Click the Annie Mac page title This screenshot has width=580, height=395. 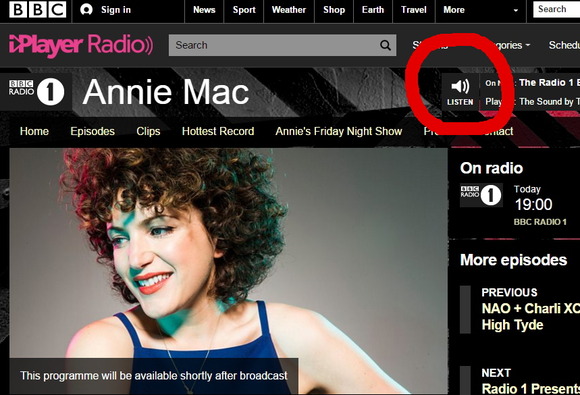point(166,92)
